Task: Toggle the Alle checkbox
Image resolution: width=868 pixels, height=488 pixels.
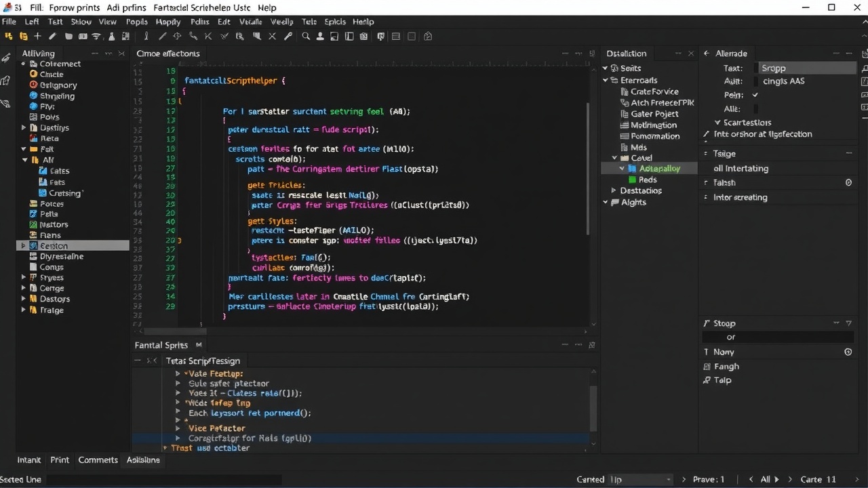Action: [755, 108]
